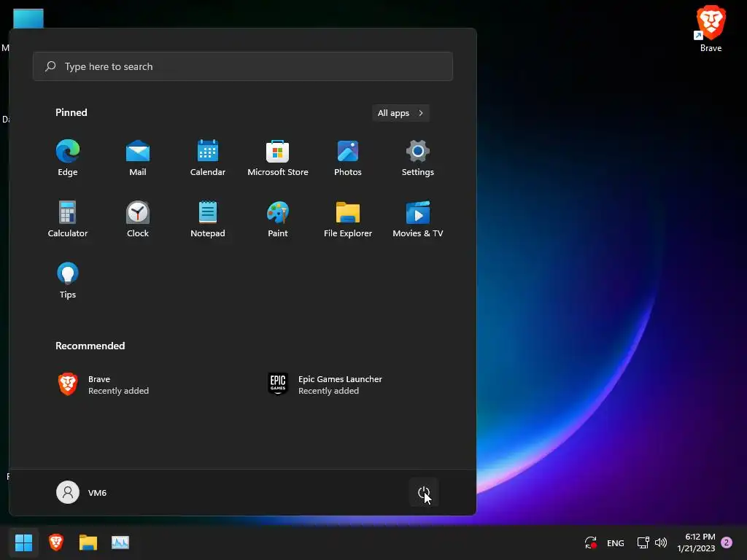Open Microsoft Store from pinned apps

(x=278, y=158)
